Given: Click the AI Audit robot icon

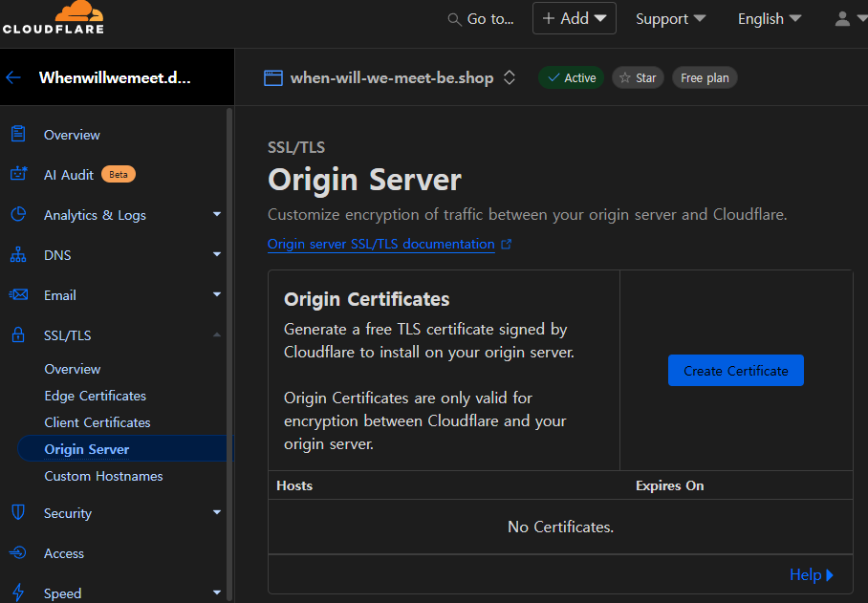Looking at the screenshot, I should pyautogui.click(x=18, y=174).
